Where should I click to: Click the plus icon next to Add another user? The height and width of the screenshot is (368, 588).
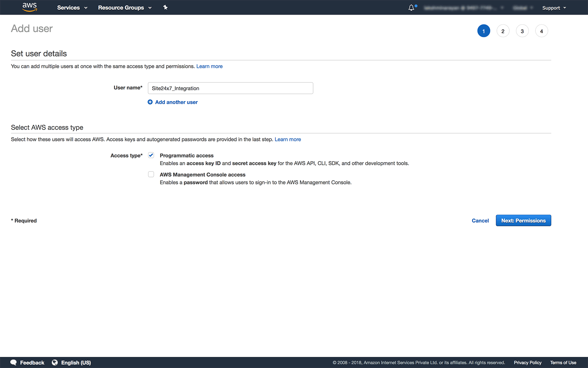pyautogui.click(x=150, y=102)
